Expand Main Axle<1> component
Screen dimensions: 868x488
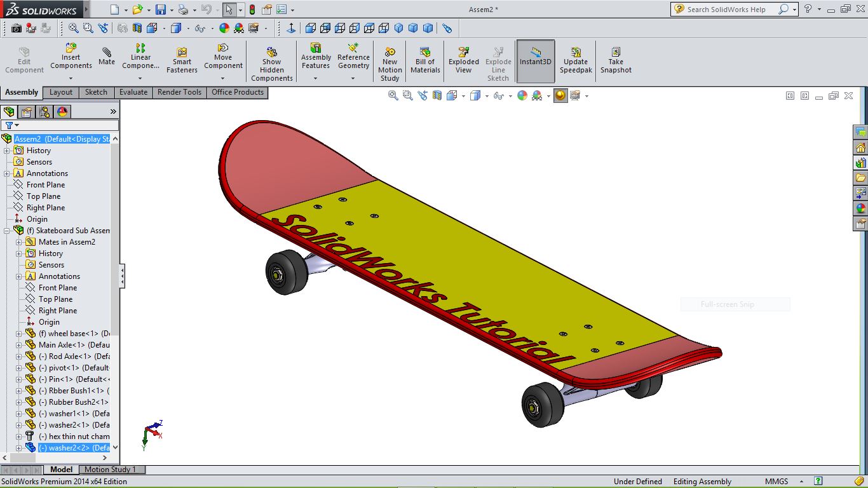tap(19, 345)
